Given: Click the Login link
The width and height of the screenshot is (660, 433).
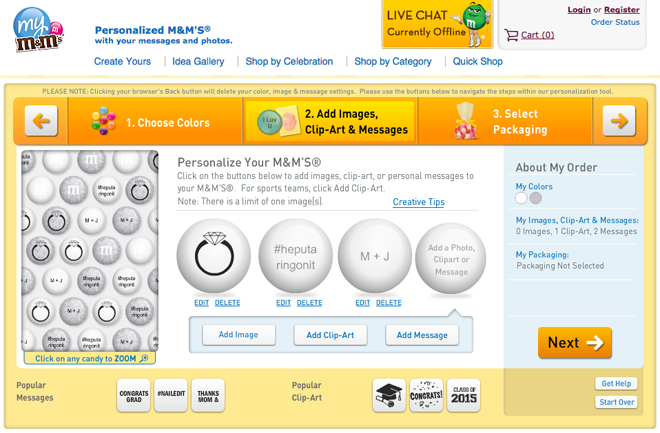Looking at the screenshot, I should (x=579, y=9).
